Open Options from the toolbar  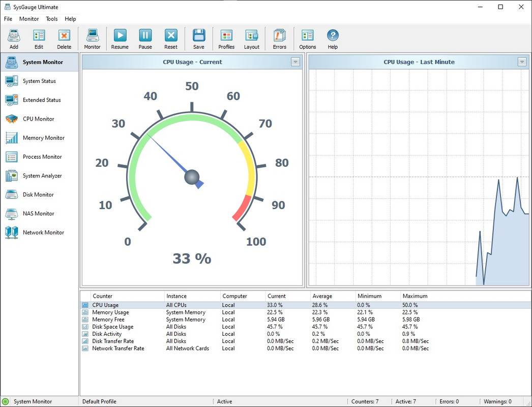pyautogui.click(x=307, y=39)
